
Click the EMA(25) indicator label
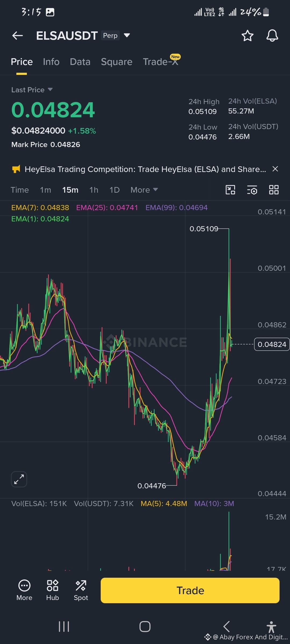click(x=107, y=207)
